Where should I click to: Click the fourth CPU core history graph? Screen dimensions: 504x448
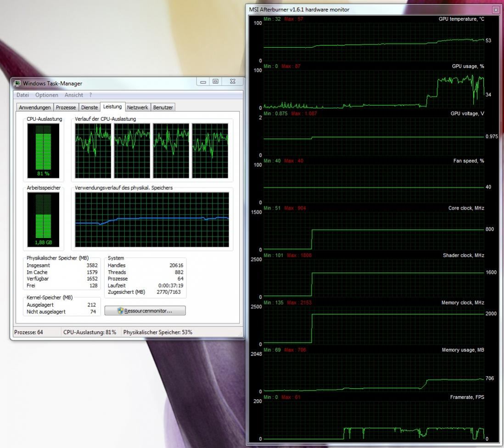pos(210,151)
